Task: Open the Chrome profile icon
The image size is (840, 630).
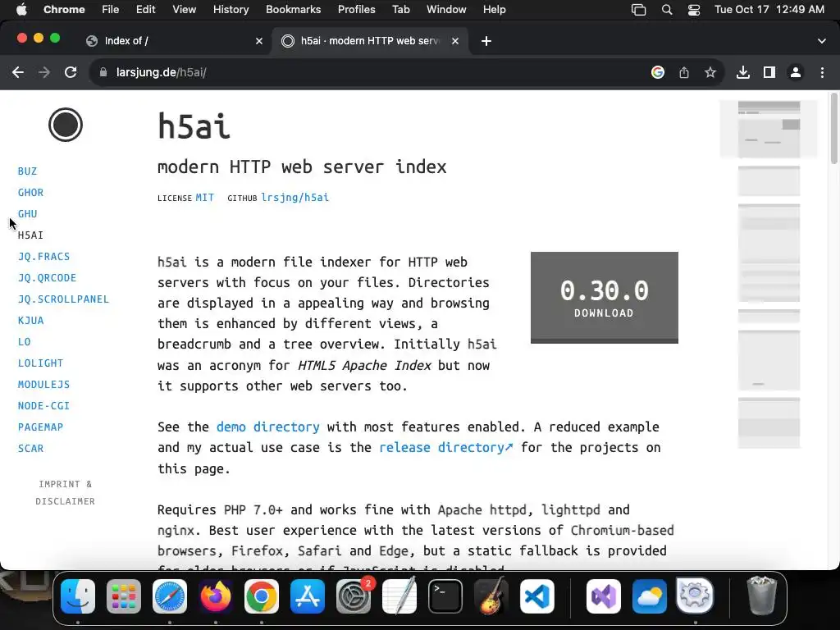Action: (x=796, y=72)
